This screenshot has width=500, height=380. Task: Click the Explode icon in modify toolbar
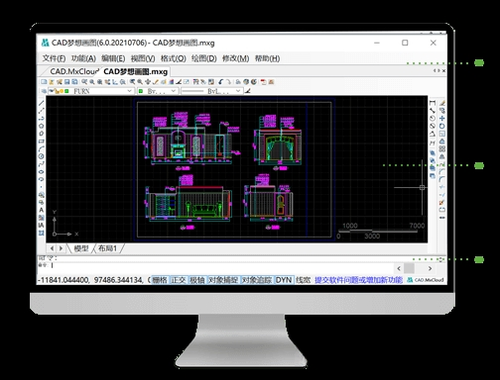click(442, 202)
